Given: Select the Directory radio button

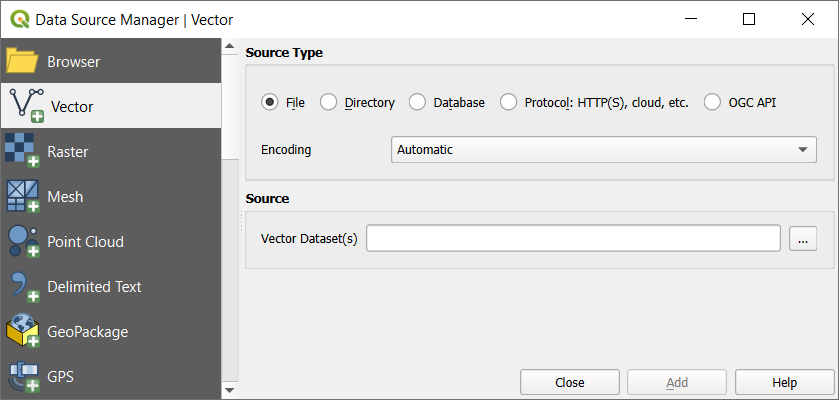Looking at the screenshot, I should coord(328,102).
